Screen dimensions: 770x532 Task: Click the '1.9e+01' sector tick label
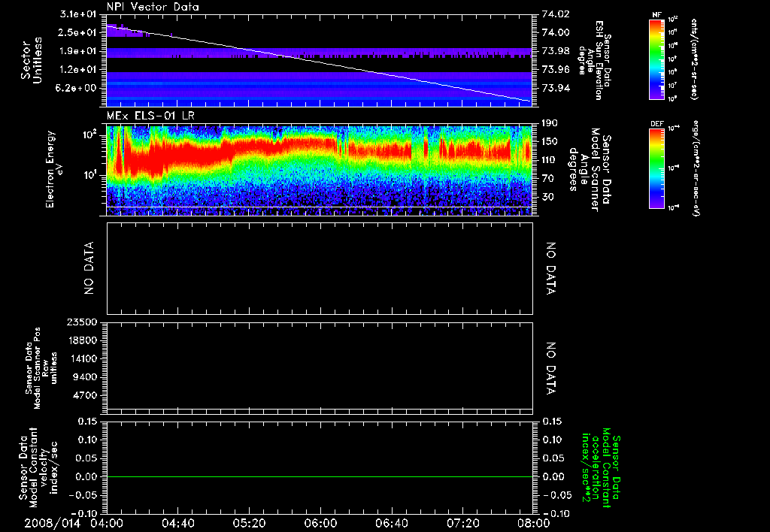pyautogui.click(x=77, y=51)
